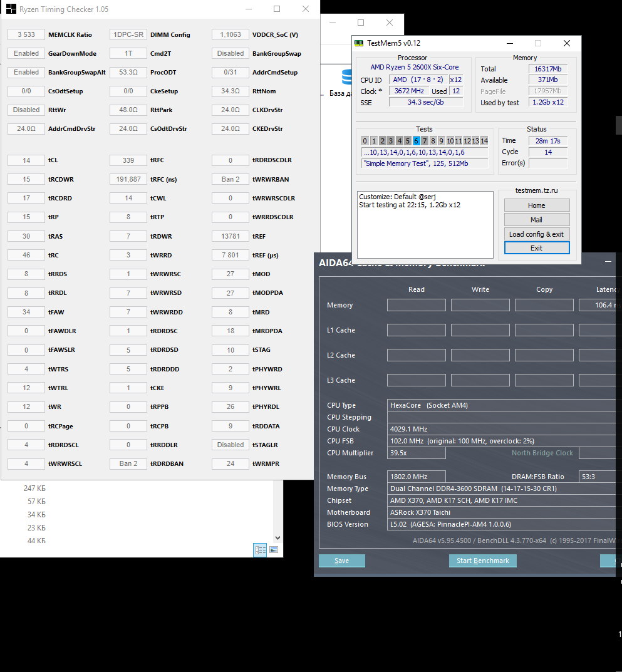Click the Home button in TestMem5

click(537, 205)
